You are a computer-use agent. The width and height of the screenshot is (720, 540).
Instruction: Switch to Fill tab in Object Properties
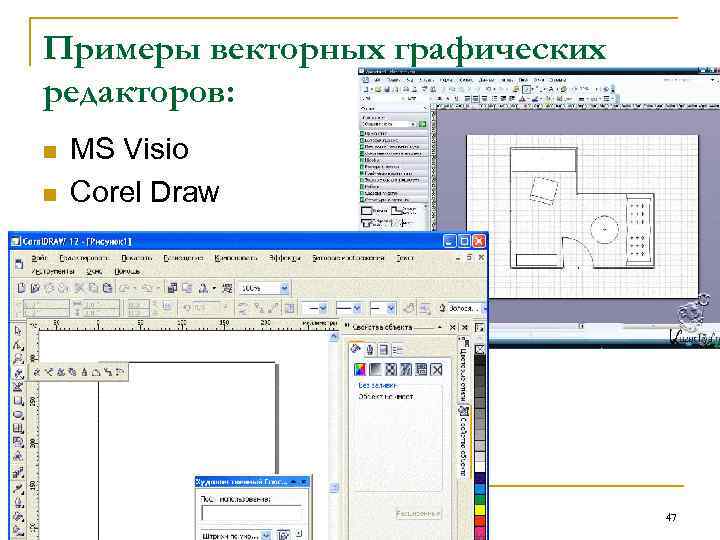[x=356, y=349]
